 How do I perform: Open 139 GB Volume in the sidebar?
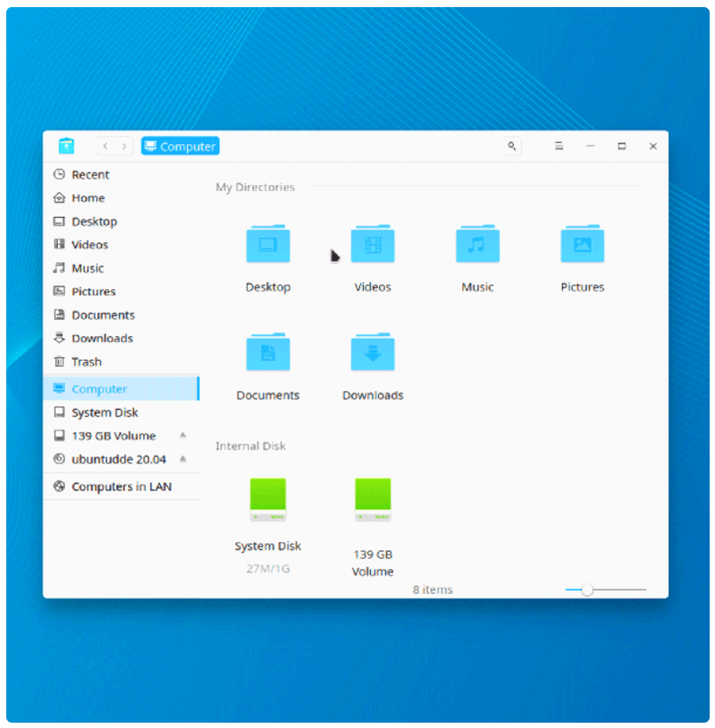122,436
